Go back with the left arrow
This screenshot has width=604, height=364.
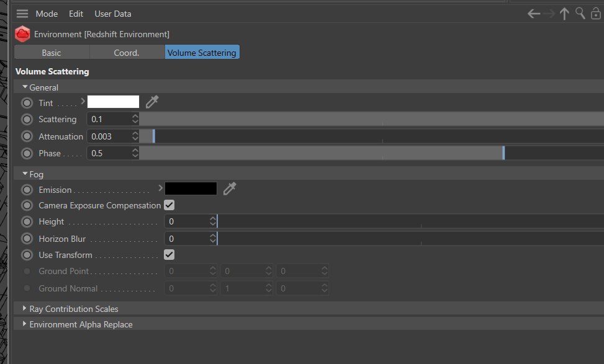(x=533, y=14)
